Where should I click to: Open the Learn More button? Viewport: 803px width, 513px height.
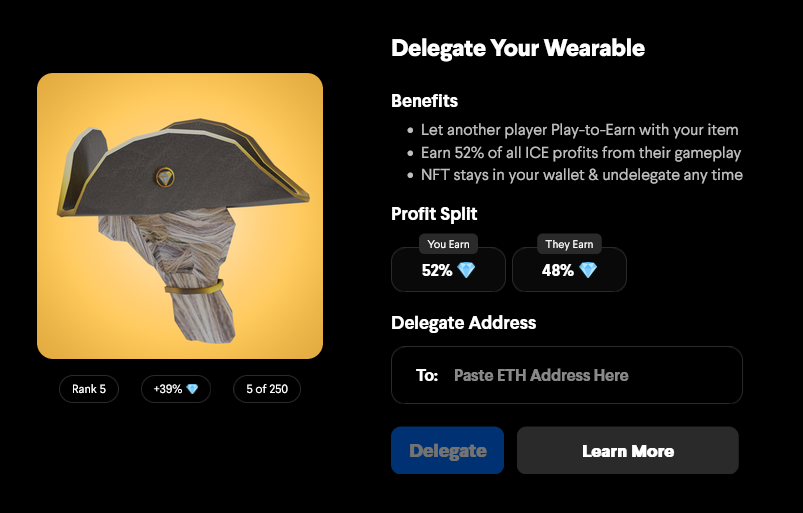pyautogui.click(x=628, y=450)
